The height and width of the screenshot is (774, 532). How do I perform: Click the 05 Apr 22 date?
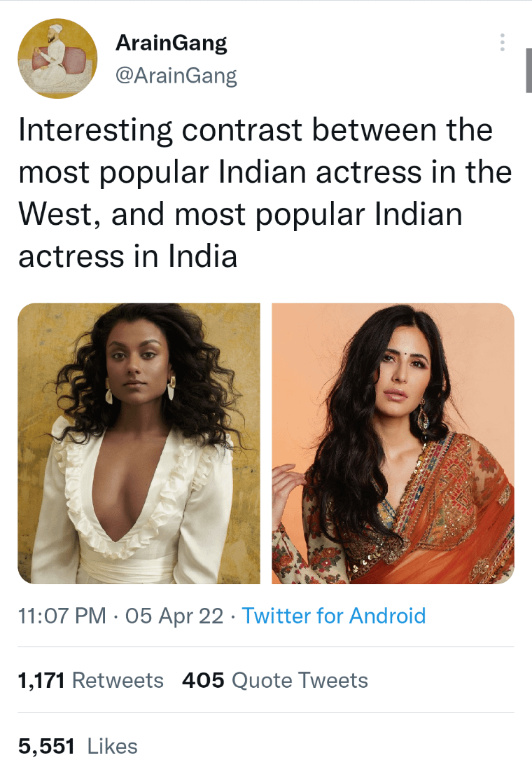coord(174,616)
